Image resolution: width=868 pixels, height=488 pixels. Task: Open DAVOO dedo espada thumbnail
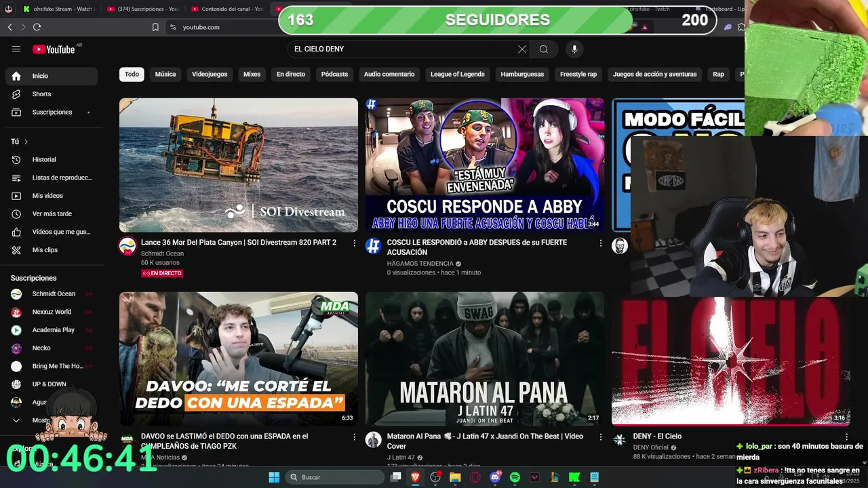(239, 359)
